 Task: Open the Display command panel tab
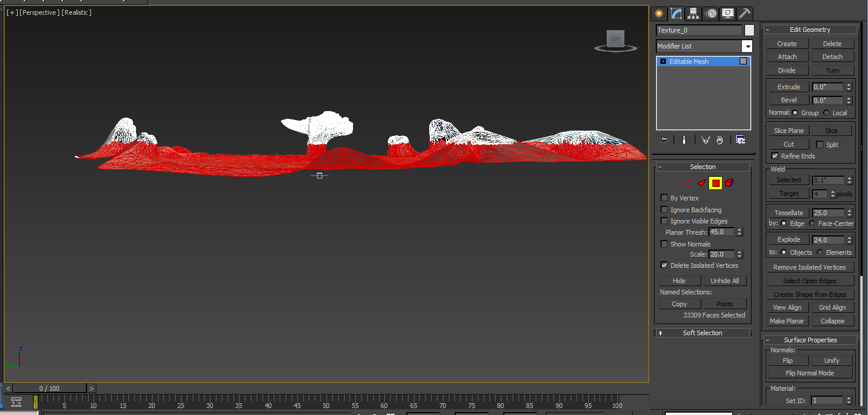pyautogui.click(x=728, y=14)
